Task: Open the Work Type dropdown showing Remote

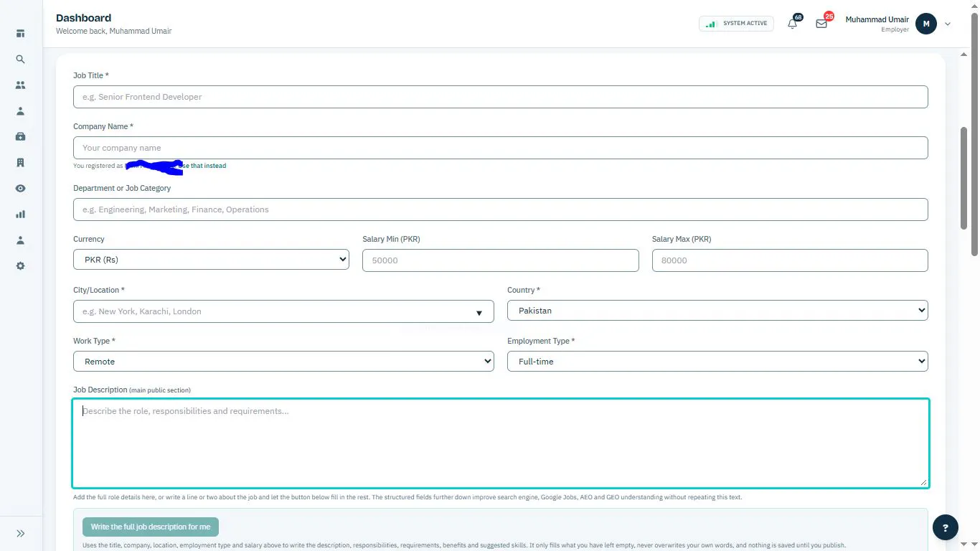Action: click(x=283, y=362)
